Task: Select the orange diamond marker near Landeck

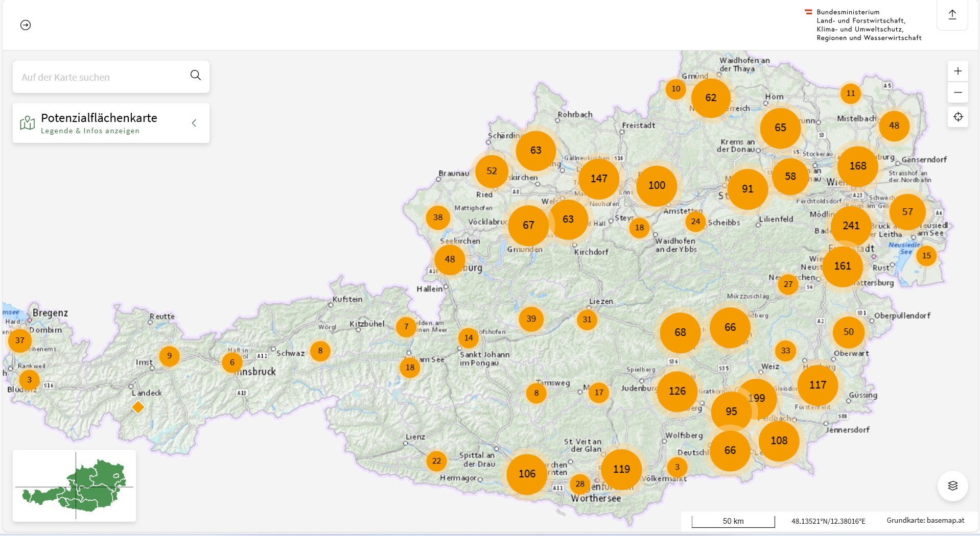Action: coord(138,407)
